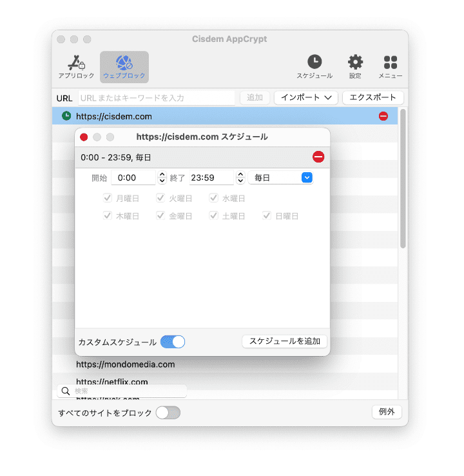
Task: Open the 例外 exceptions button
Action: click(x=387, y=412)
